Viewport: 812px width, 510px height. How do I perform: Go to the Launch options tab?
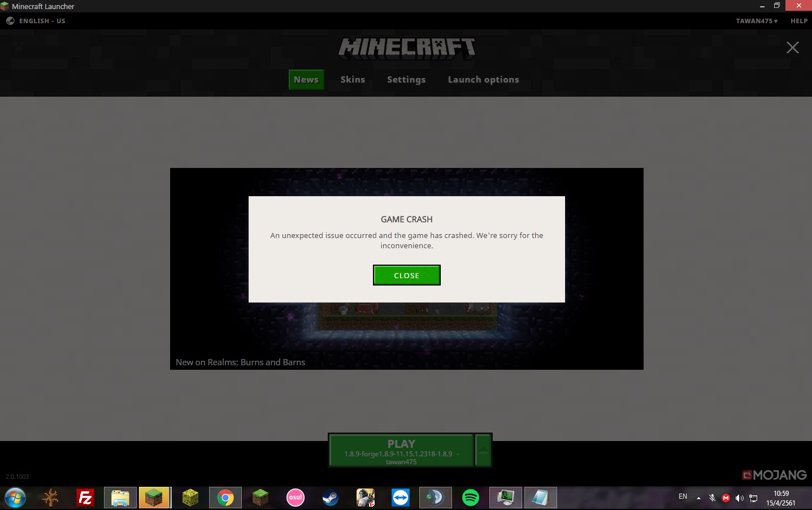pos(483,80)
